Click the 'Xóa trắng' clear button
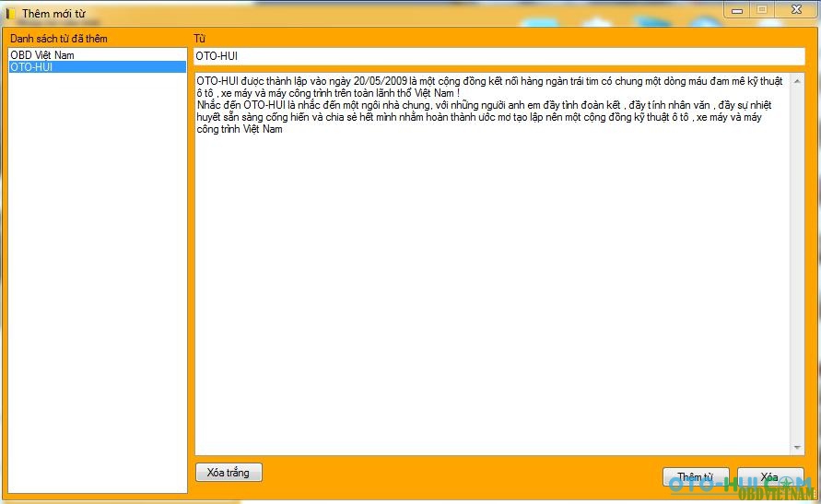 pos(229,472)
